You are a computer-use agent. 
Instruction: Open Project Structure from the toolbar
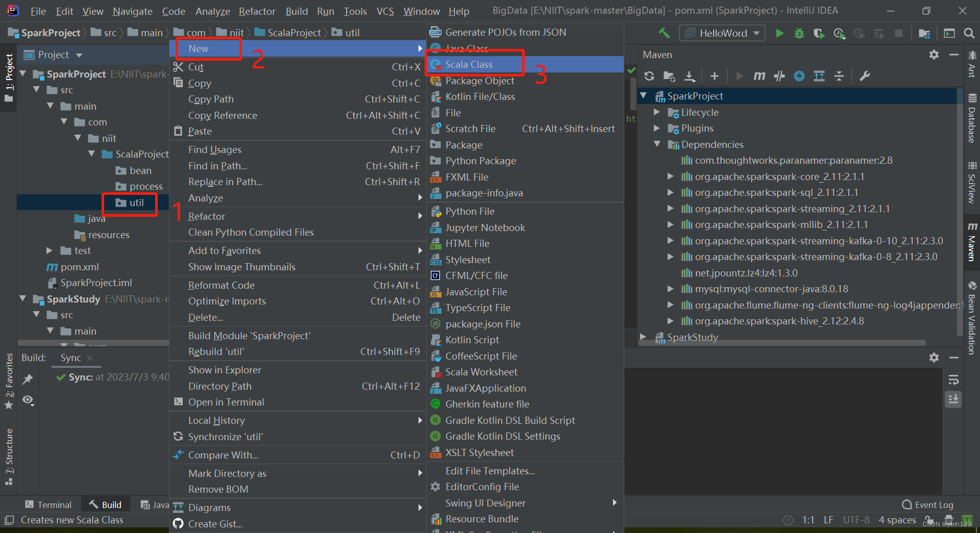(924, 33)
